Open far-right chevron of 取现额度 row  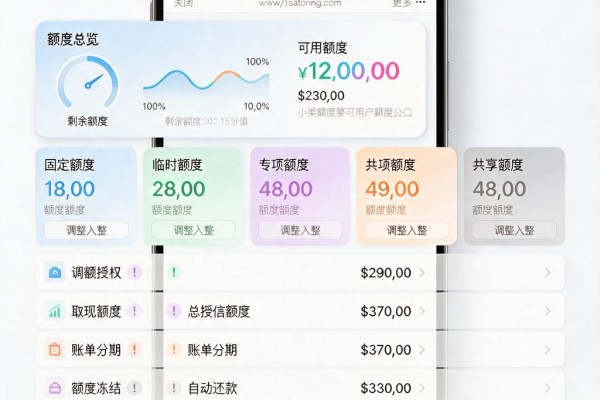coord(548,311)
